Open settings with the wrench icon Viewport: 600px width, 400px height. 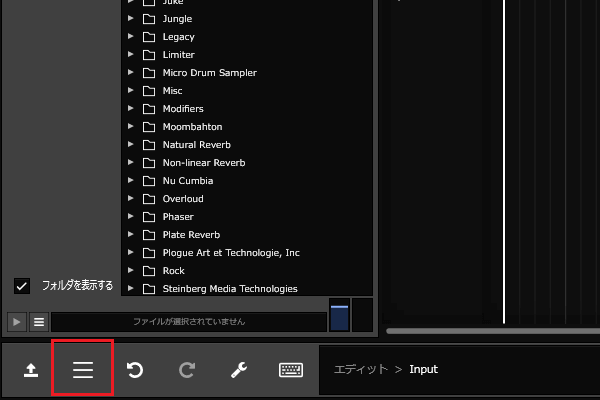point(238,370)
